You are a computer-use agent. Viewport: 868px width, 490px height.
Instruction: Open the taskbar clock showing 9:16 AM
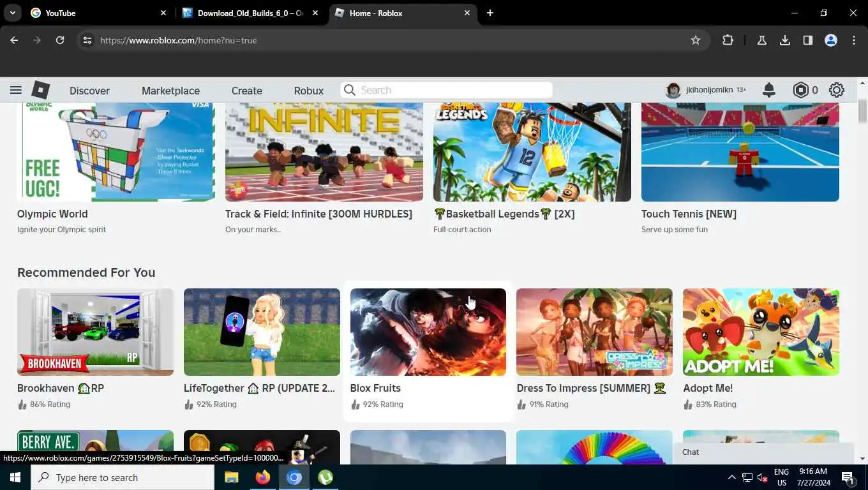(x=812, y=477)
